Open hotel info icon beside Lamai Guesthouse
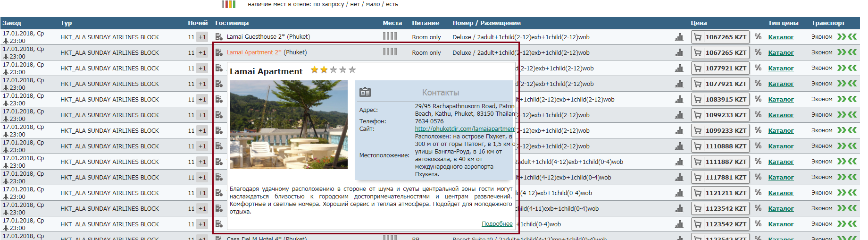Viewport: 868px width, 240px height. 219,37
